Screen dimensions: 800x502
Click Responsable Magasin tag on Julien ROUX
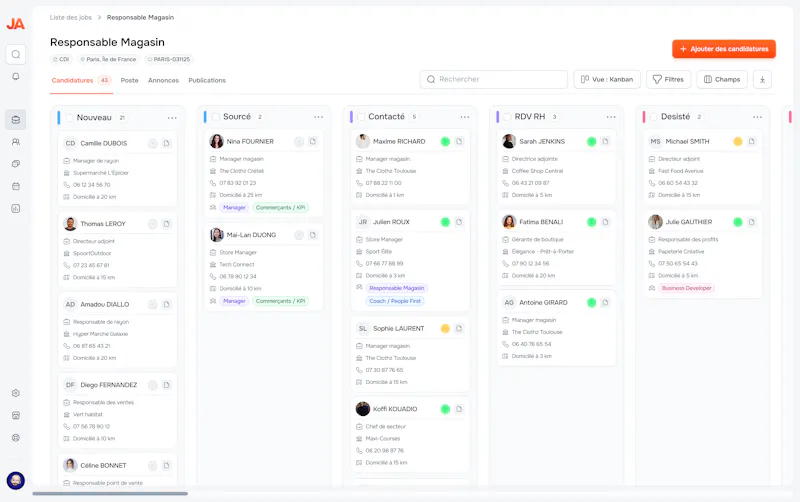396,288
